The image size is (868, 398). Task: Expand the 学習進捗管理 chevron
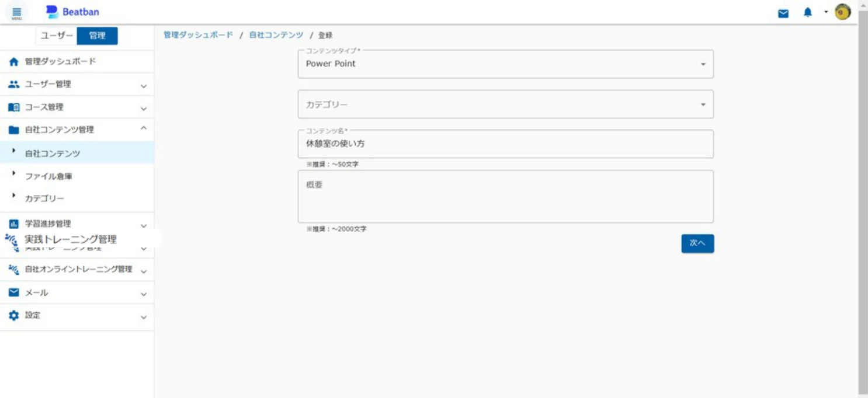click(x=144, y=226)
